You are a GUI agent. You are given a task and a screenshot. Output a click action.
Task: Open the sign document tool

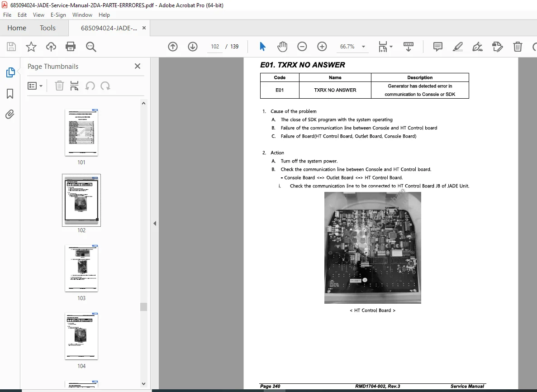pos(477,47)
